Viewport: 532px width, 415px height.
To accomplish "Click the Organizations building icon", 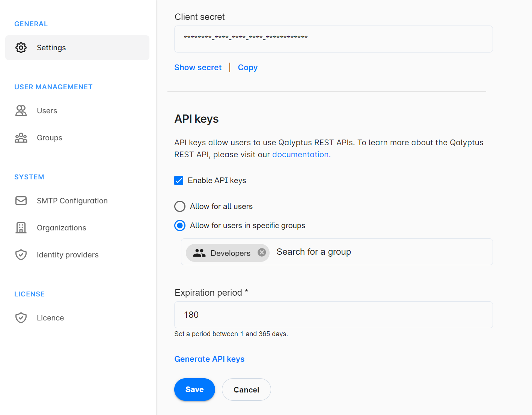I will [x=21, y=228].
